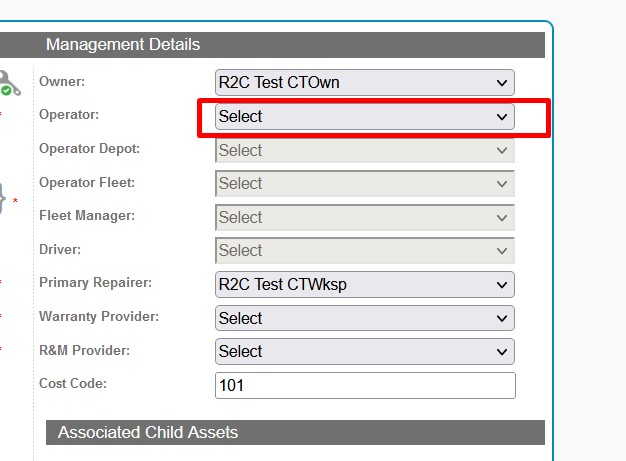The height and width of the screenshot is (461, 626).
Task: Click the wrench icon with green checkmark
Action: 7,83
